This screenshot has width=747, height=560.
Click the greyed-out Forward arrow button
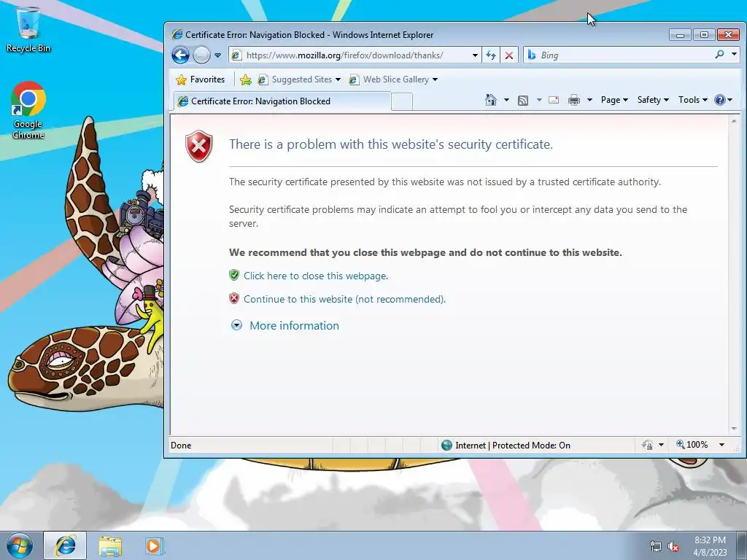click(x=201, y=55)
